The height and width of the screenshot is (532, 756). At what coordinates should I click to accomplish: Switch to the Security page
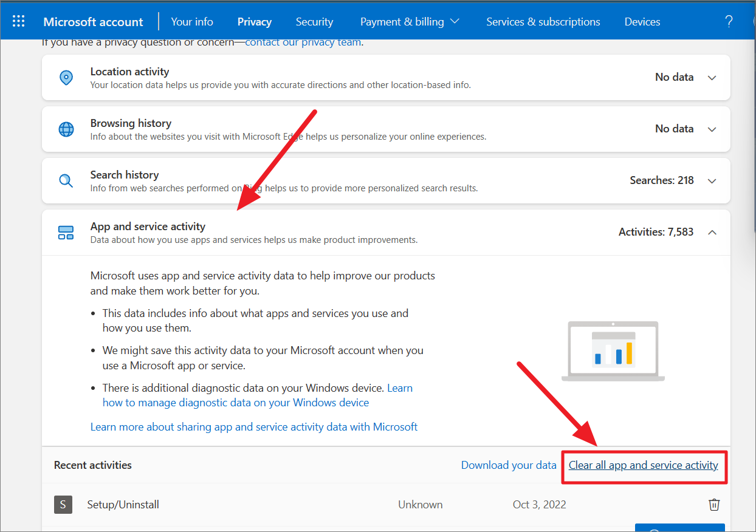314,22
